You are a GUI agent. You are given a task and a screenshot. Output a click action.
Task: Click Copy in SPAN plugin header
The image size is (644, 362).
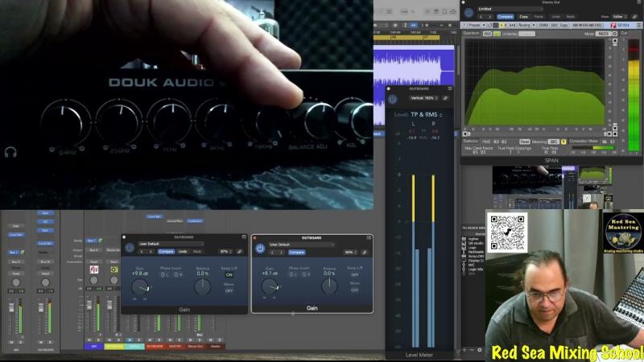(524, 17)
